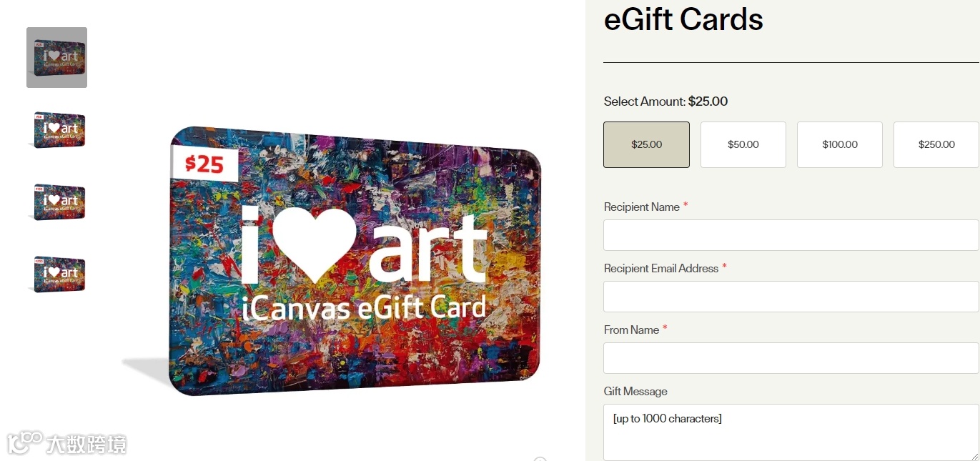Click the partially visible zoom icon below the image
The height and width of the screenshot is (461, 980).
pos(540,460)
